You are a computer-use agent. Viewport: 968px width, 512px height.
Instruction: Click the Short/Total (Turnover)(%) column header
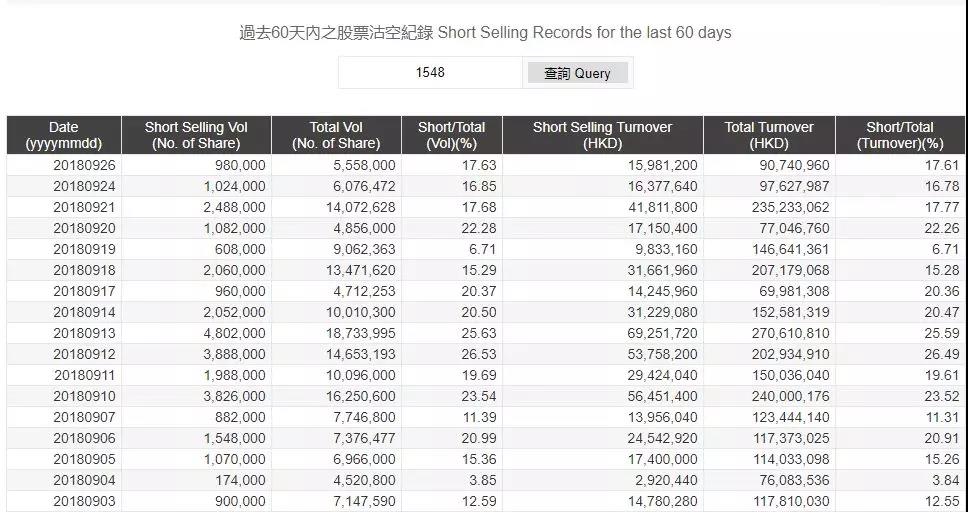click(x=900, y=135)
